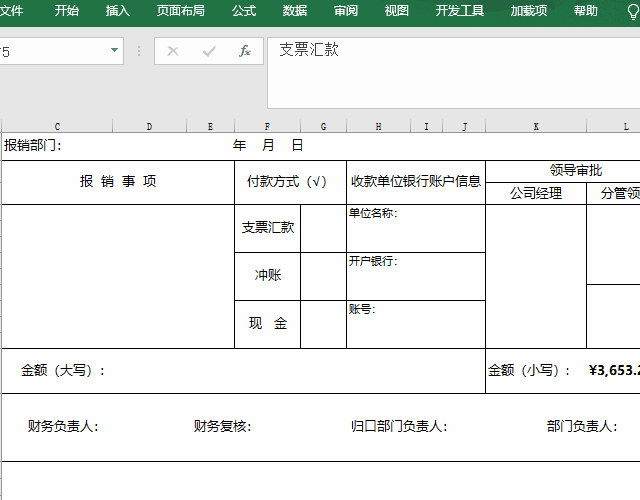Click the check cell beside 支票汇款
The height and width of the screenshot is (500, 640).
(323, 228)
